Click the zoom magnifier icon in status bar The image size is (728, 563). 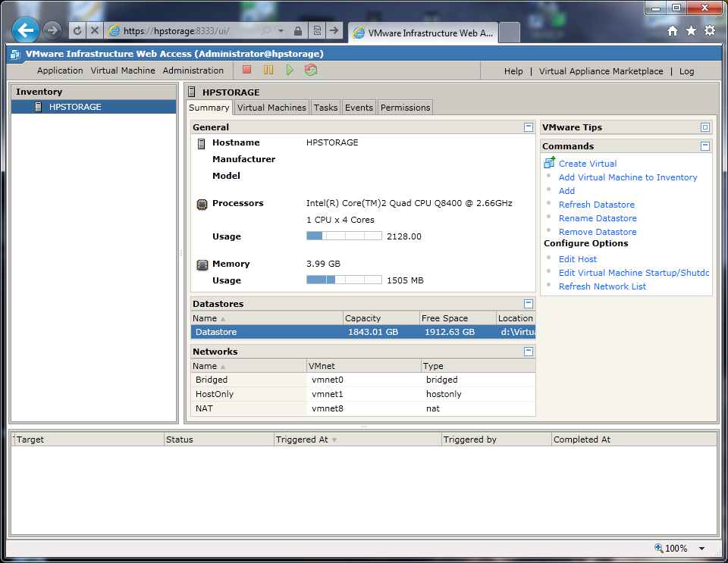(658, 548)
